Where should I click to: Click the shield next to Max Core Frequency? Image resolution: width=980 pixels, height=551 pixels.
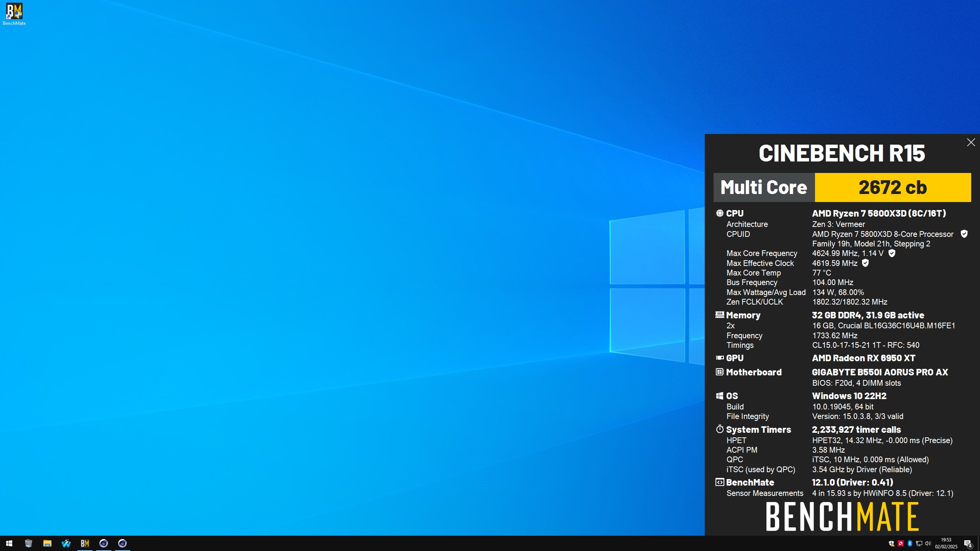coord(892,253)
